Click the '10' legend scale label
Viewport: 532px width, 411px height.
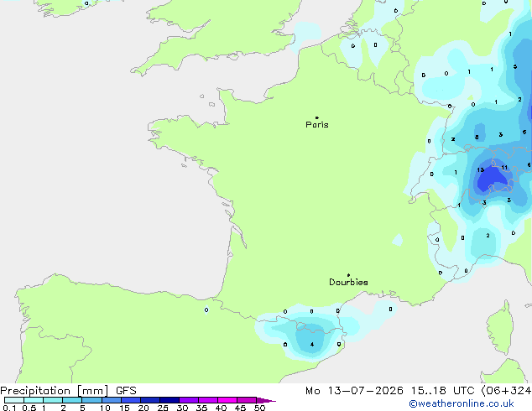[105, 408]
